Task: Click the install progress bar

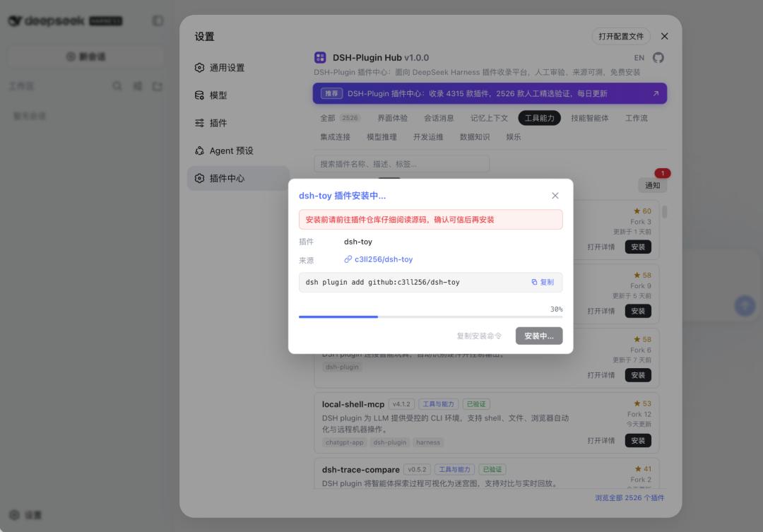Action: pyautogui.click(x=431, y=317)
